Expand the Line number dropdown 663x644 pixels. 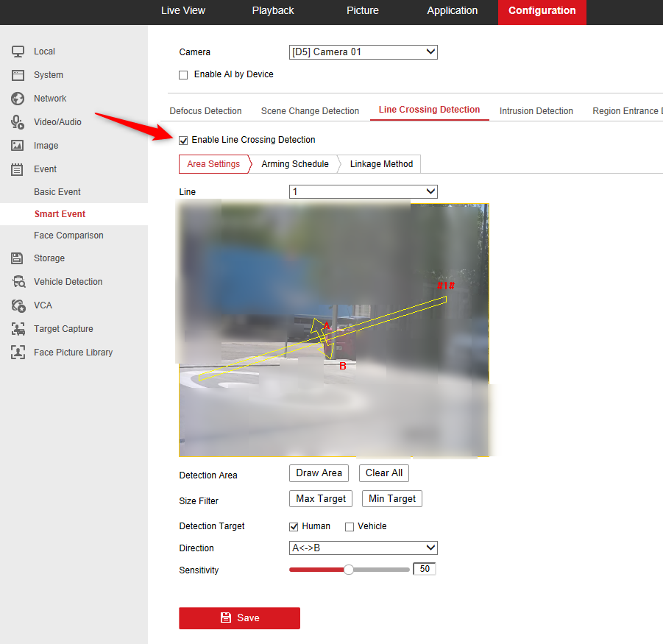pos(364,191)
